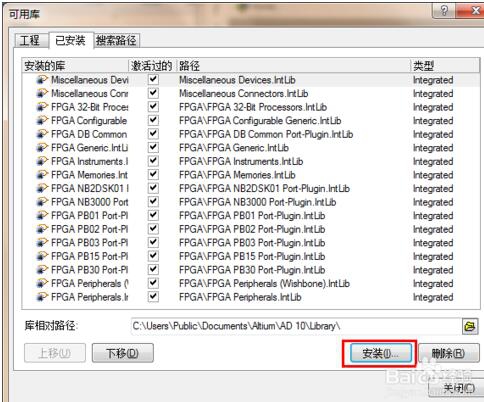Click the icon beside FPGA PB03 library
The image size is (484, 402).
(x=42, y=243)
